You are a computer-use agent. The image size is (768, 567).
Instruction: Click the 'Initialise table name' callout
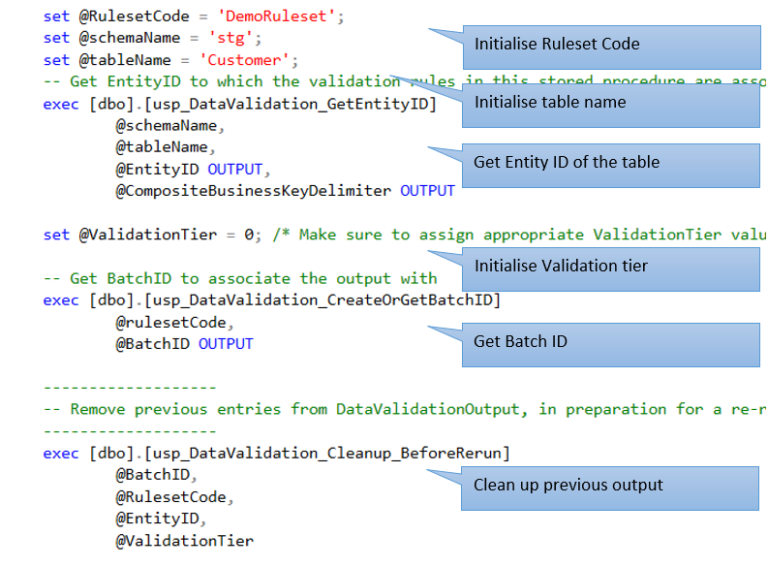(x=611, y=105)
